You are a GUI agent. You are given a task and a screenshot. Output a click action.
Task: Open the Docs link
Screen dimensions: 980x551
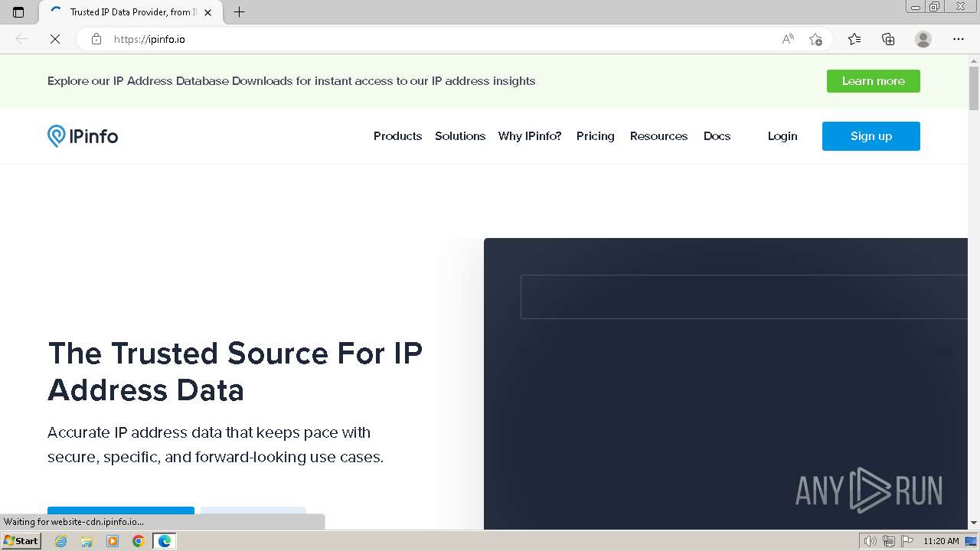tap(717, 136)
